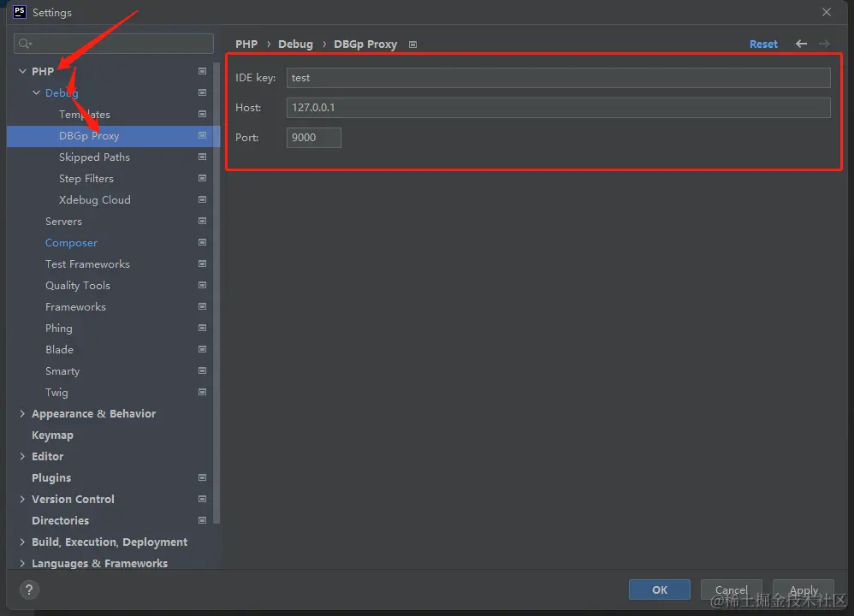Screen dimensions: 854x616
Task: Open Frameworks settings page
Action: coord(75,306)
